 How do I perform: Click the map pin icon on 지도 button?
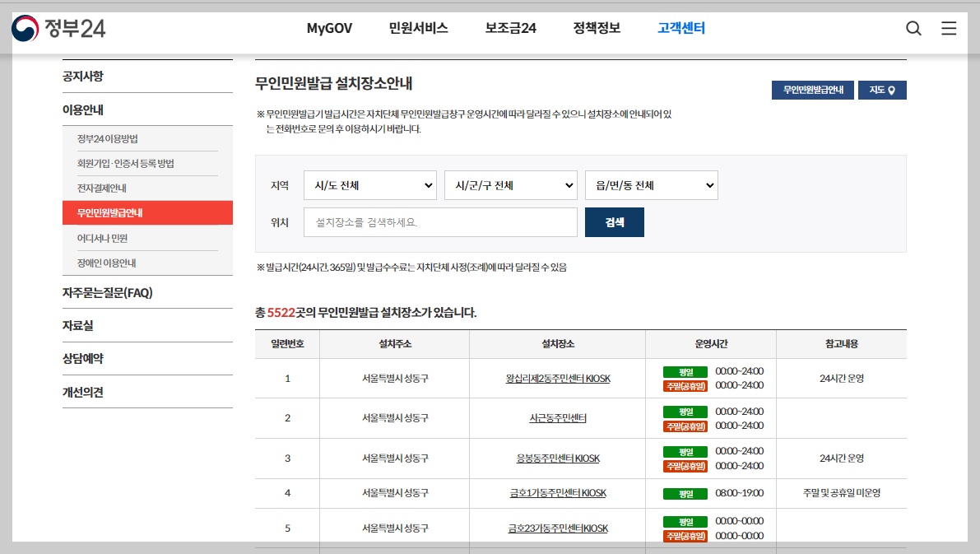click(894, 91)
